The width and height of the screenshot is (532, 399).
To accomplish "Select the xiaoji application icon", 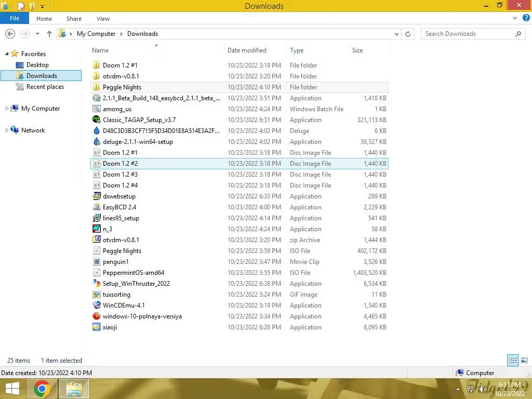I will pos(96,327).
